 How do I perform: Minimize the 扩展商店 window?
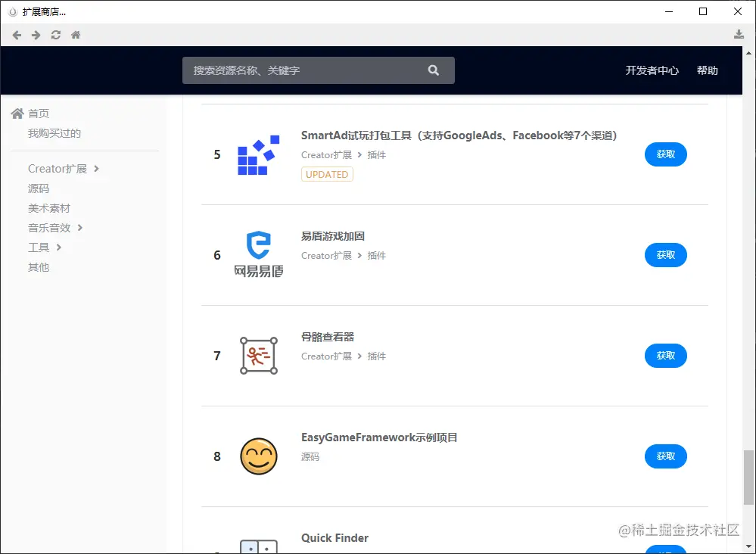pyautogui.click(x=669, y=11)
